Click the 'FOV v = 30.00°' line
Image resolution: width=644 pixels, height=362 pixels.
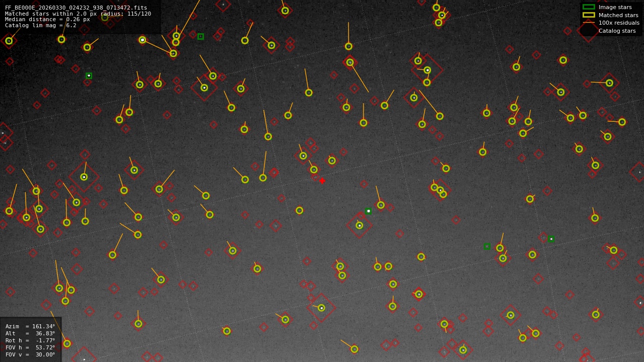(30, 354)
